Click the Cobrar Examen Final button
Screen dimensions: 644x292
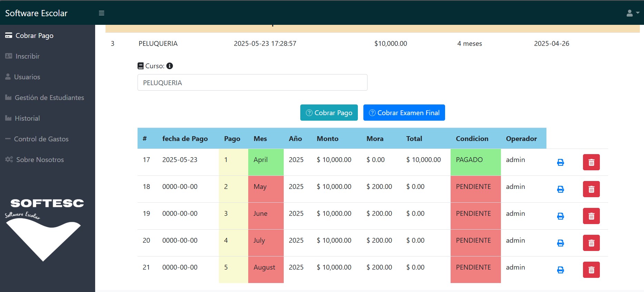pyautogui.click(x=404, y=113)
